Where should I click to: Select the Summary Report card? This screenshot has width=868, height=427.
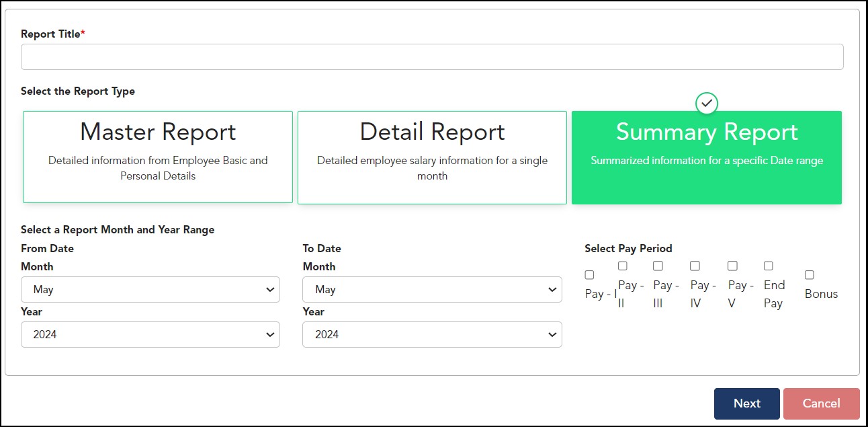click(706, 157)
